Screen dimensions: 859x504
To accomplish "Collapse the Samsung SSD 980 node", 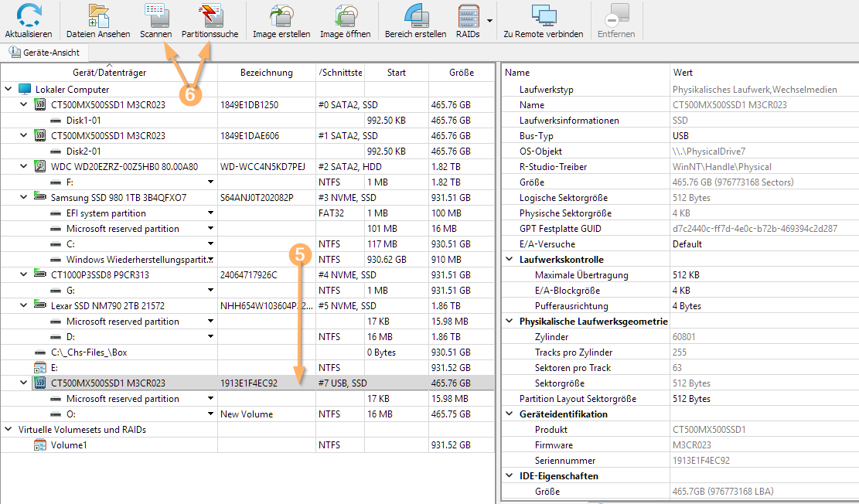I will pyautogui.click(x=23, y=197).
